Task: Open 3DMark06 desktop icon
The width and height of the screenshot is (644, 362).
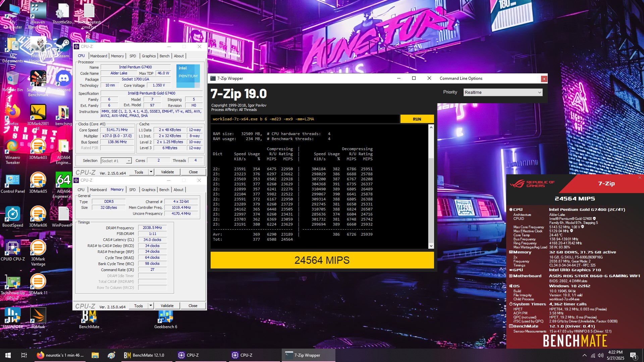Action: click(38, 217)
